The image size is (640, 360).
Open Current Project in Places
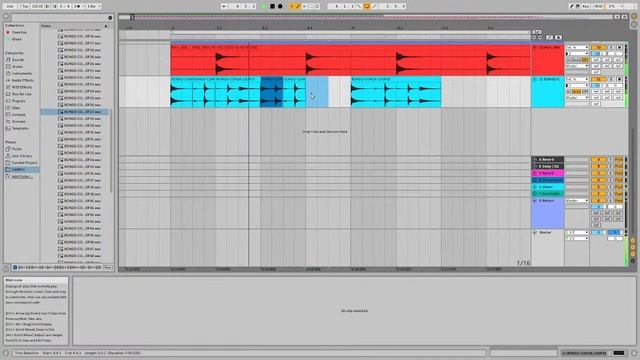(21, 163)
